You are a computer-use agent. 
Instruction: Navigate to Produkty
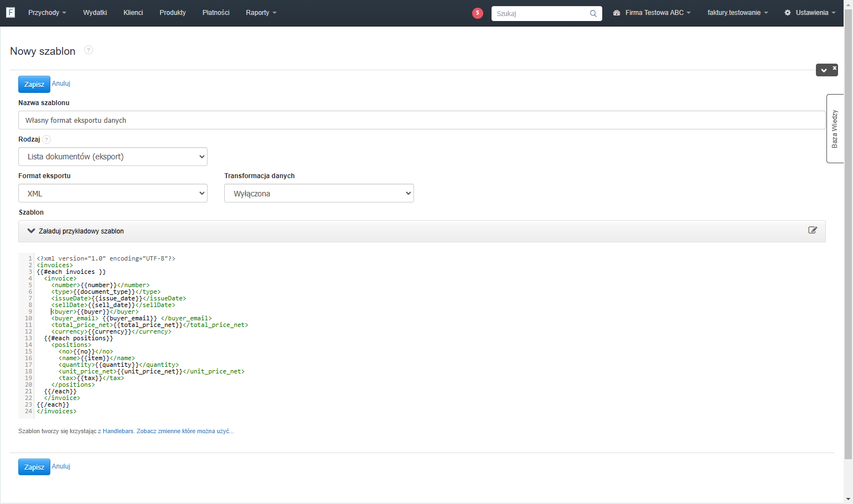[173, 13]
